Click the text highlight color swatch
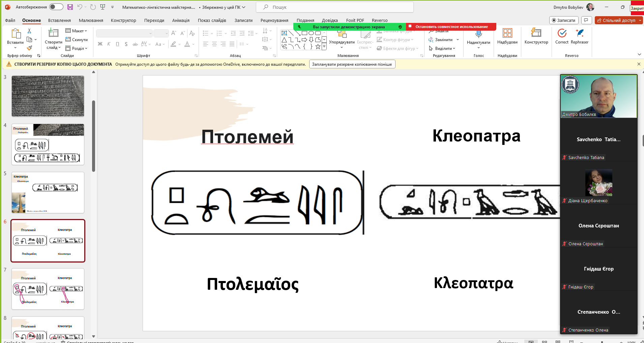The width and height of the screenshot is (644, 343). click(173, 44)
